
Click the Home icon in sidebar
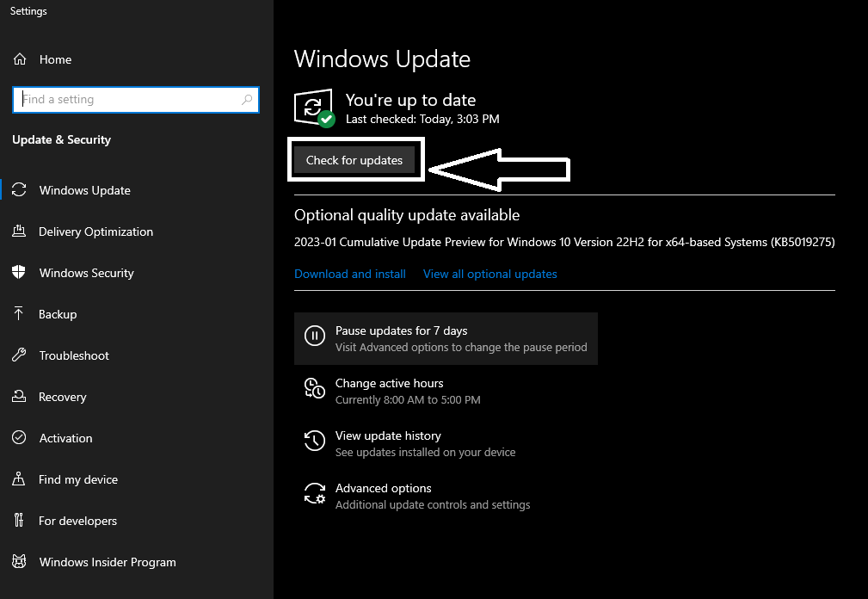[19, 59]
